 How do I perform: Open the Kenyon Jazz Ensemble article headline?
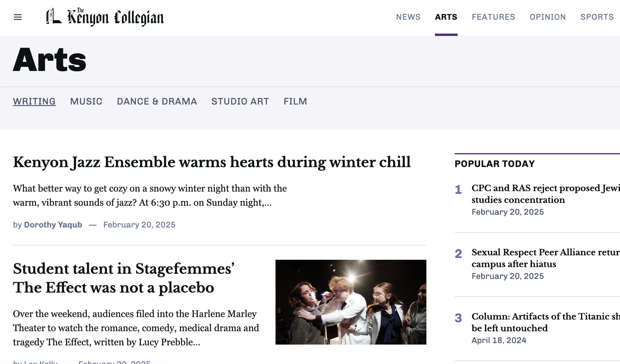coord(212,162)
